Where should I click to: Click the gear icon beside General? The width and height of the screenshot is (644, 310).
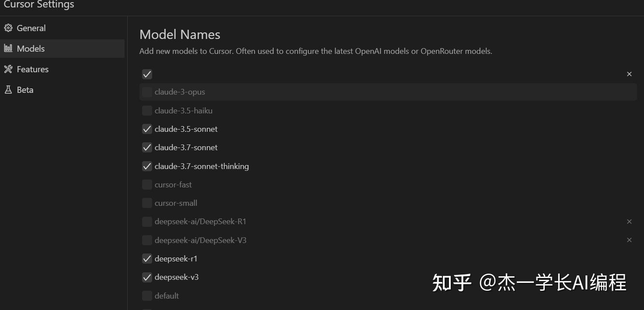click(8, 28)
